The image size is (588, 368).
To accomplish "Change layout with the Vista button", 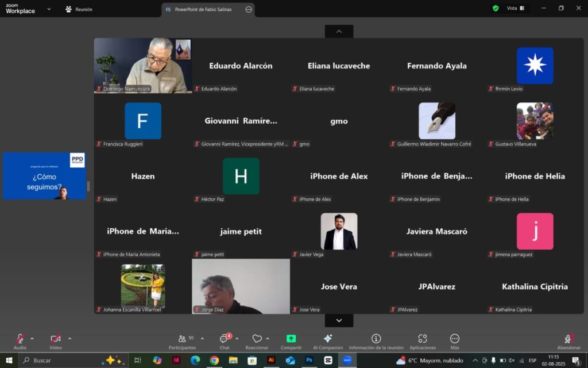I will [x=516, y=8].
